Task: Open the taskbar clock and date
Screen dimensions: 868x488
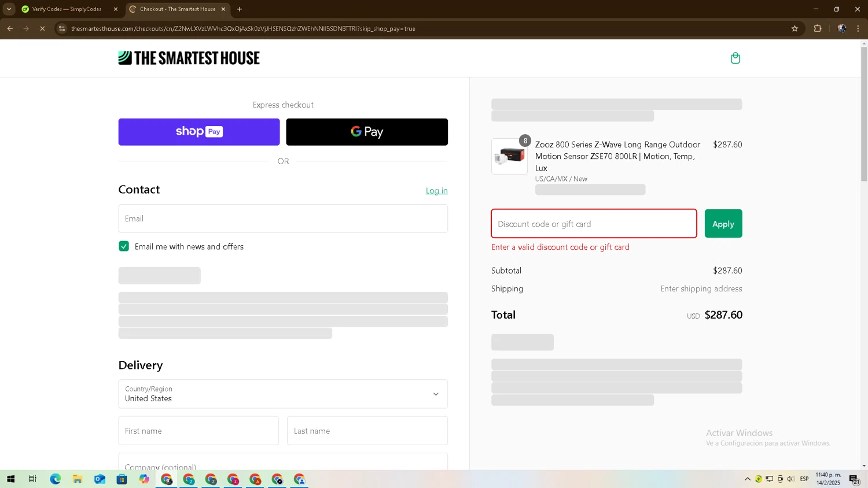Action: pyautogui.click(x=828, y=479)
